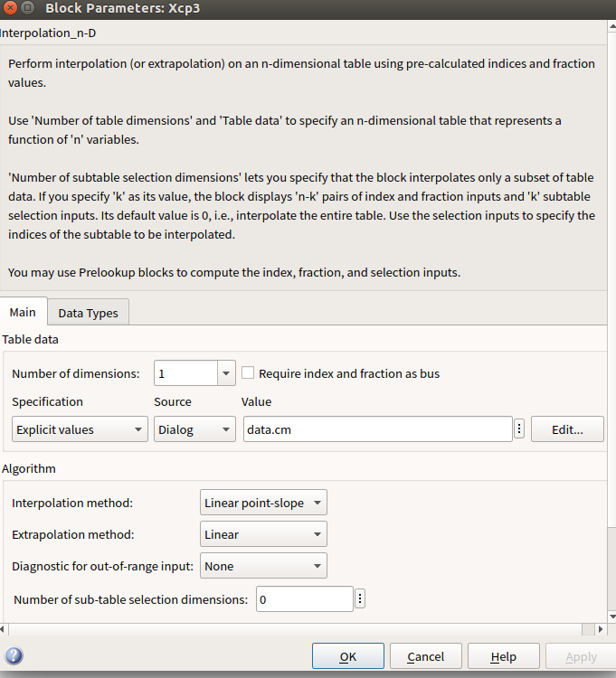
Task: Click the Algorithm section label
Action: tap(29, 468)
